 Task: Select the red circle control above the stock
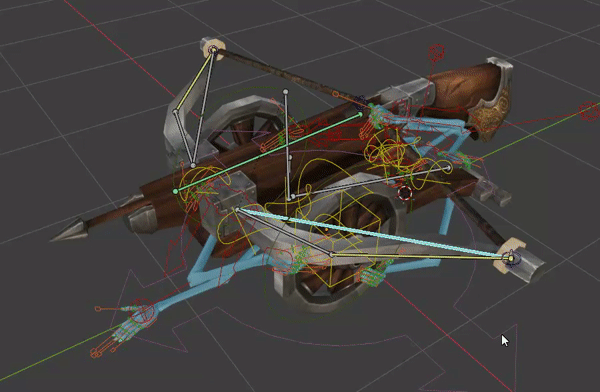click(x=436, y=52)
